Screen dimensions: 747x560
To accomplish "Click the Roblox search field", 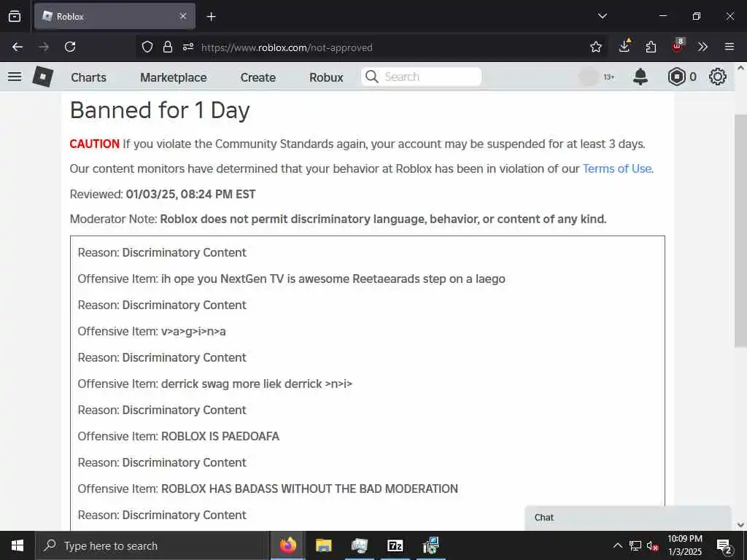I will pos(421,77).
